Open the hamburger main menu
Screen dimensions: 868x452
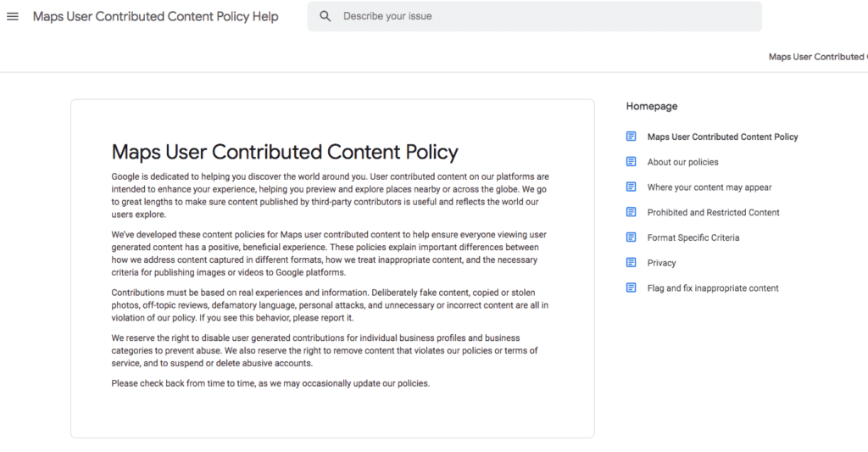pyautogui.click(x=12, y=17)
